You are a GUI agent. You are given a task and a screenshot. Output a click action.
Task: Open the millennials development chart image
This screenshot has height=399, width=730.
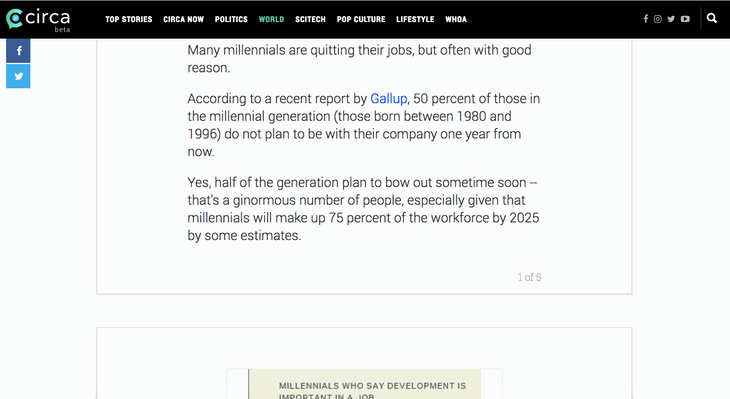(364, 384)
